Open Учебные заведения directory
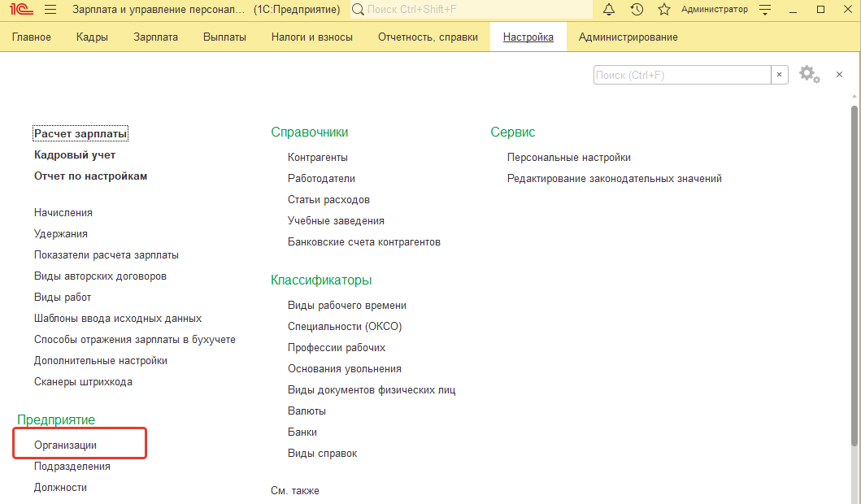 336,221
